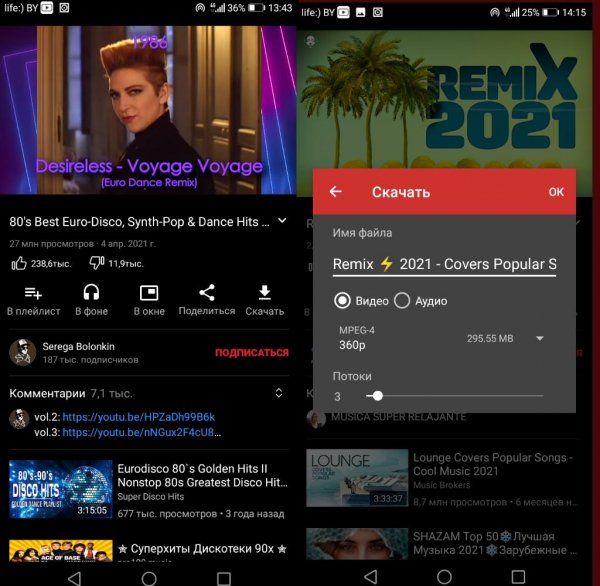Tap Serega Bolonkin channel name
The height and width of the screenshot is (586, 600).
click(x=78, y=346)
